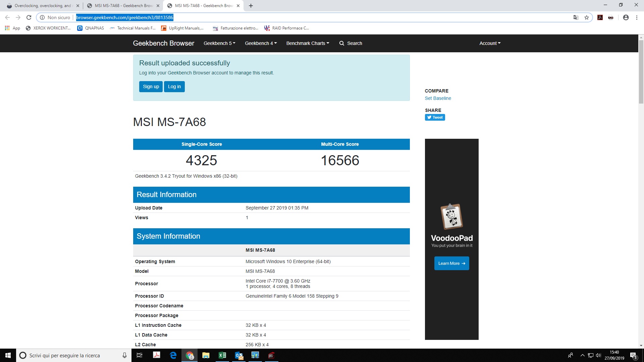Image resolution: width=644 pixels, height=362 pixels.
Task: Click the browser back arrow
Action: tap(7, 17)
